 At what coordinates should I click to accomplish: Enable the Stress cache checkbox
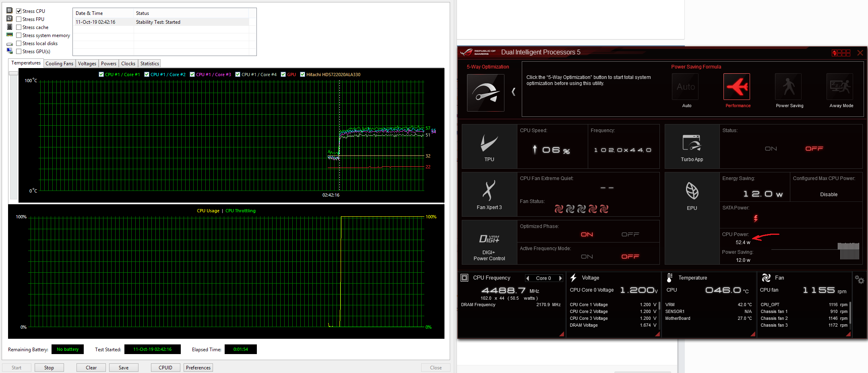pyautogui.click(x=19, y=27)
